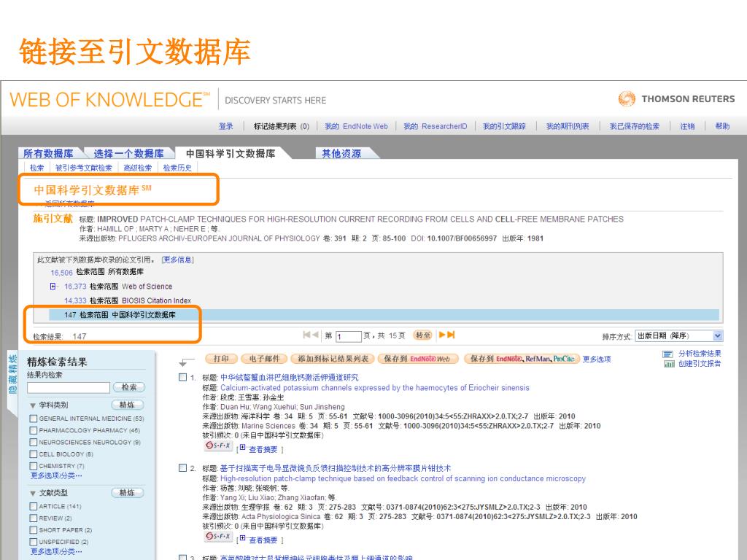This screenshot has height=560, width=747.
Task: Go to next results page arrow
Action: coord(442,335)
